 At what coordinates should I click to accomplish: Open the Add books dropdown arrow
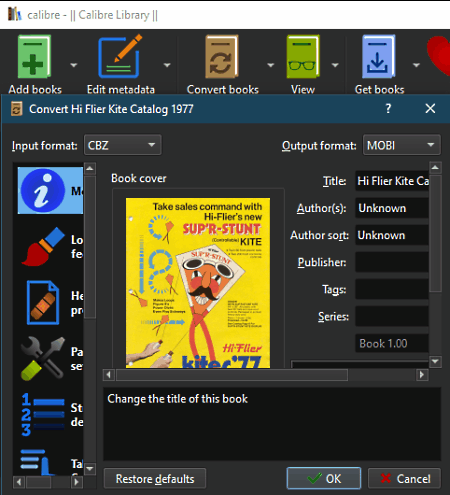pos(74,65)
